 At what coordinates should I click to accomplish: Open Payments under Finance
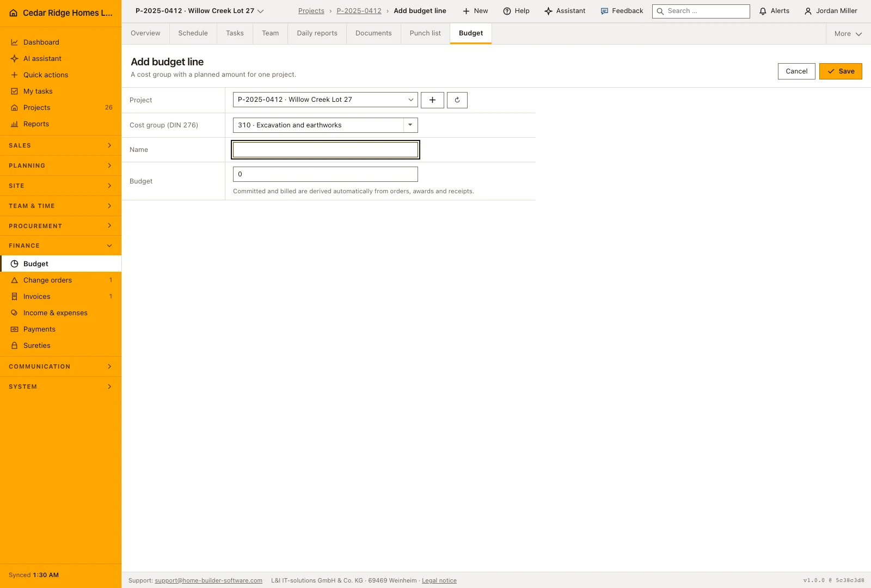pos(60,329)
